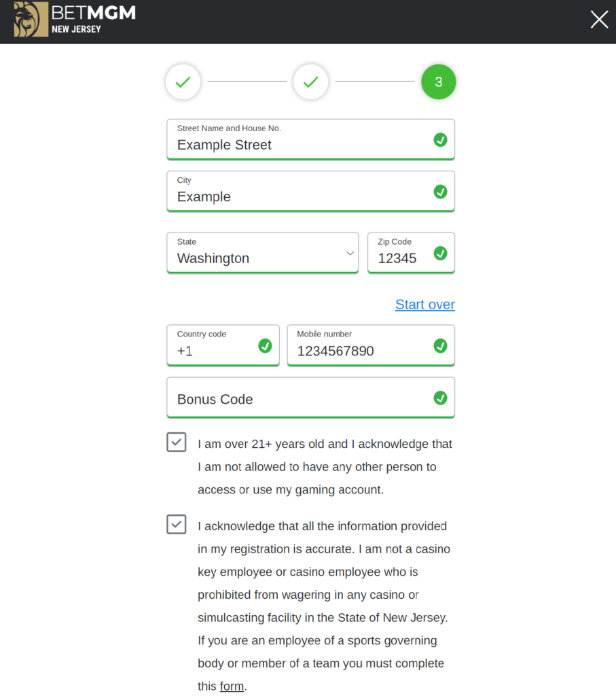The width and height of the screenshot is (616, 696).
Task: Toggle the accurate information acknowledgment checkbox
Action: (177, 524)
